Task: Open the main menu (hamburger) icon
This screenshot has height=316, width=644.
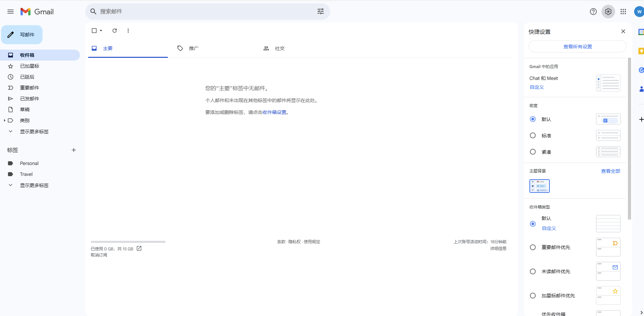Action: [10, 11]
